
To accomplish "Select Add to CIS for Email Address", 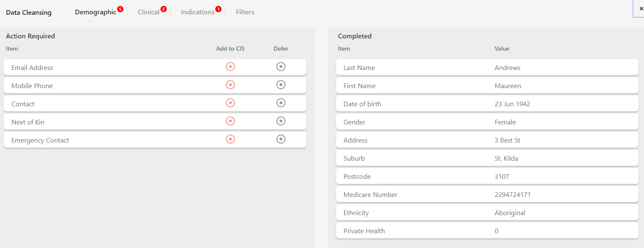I will click(230, 67).
